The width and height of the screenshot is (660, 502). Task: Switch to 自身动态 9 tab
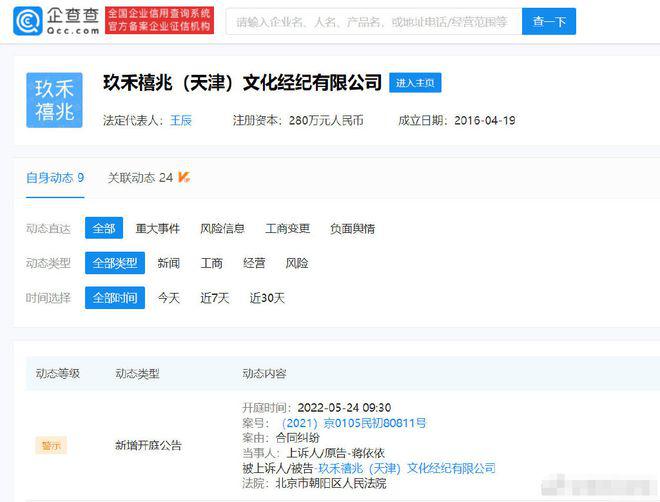point(55,178)
